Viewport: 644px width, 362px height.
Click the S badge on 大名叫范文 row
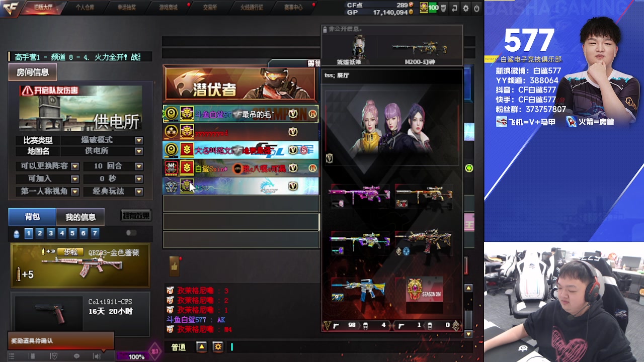(x=303, y=150)
